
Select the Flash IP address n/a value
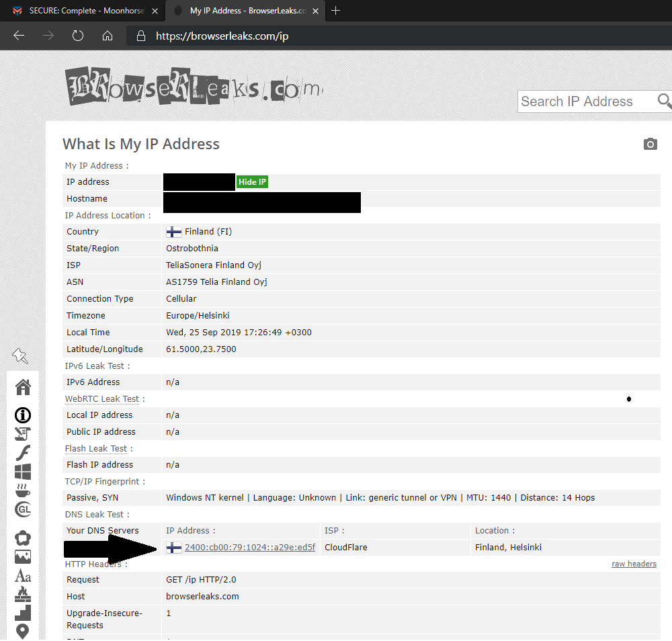click(x=173, y=465)
